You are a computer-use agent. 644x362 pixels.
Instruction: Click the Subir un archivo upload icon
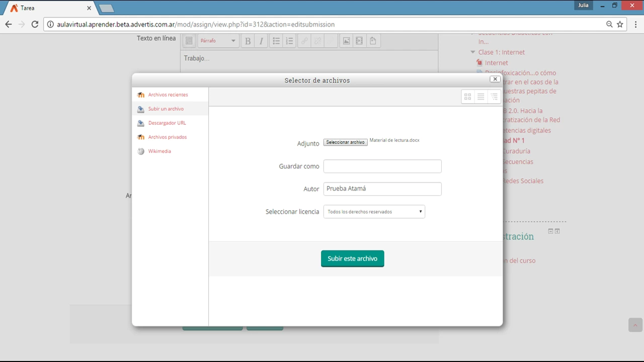point(141,109)
